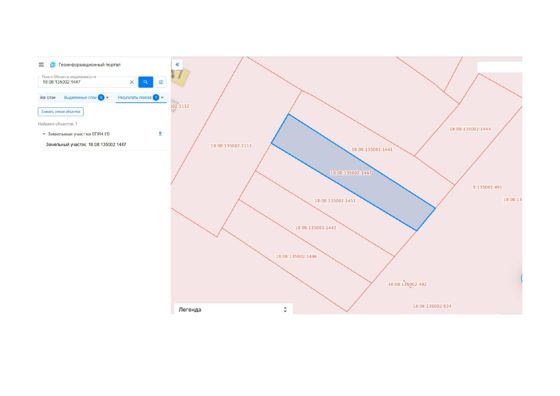560x396 pixels.
Task: Click map parcel labeled 18:08:135002:1451
Action: click(x=335, y=201)
